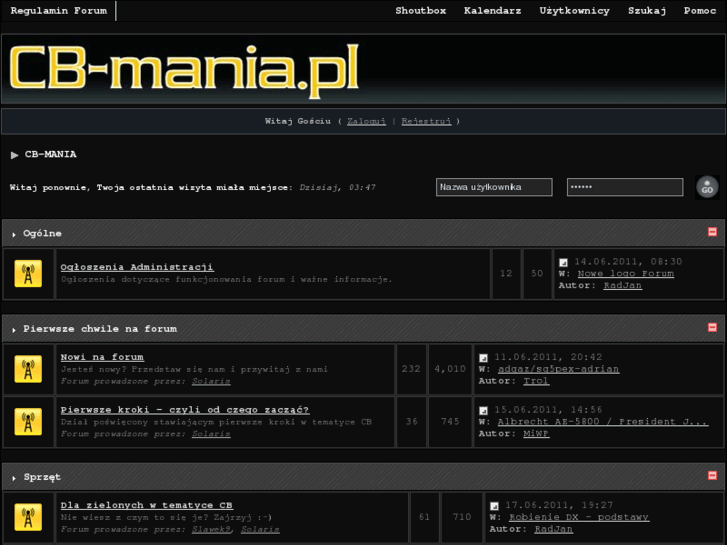Open last post icon in Pierwsze kroki row

[483, 410]
